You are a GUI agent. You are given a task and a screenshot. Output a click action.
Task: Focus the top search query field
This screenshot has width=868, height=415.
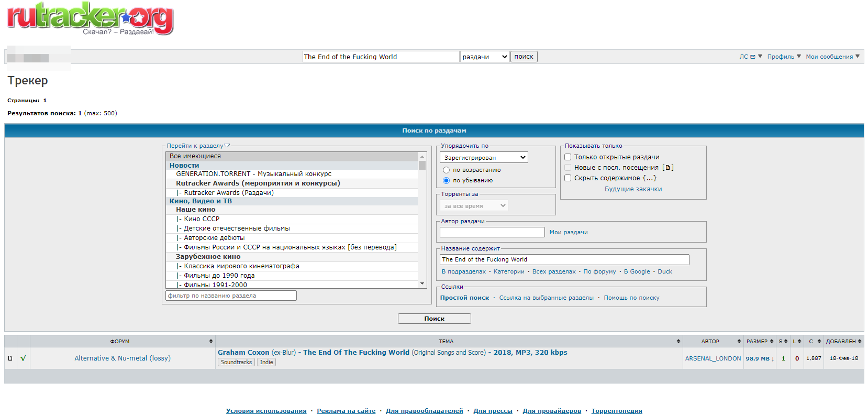(381, 57)
